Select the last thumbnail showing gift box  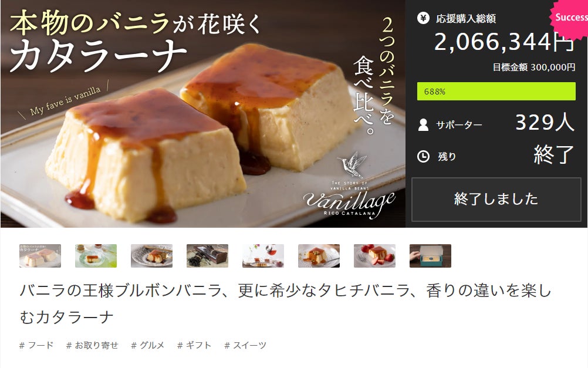pos(431,256)
